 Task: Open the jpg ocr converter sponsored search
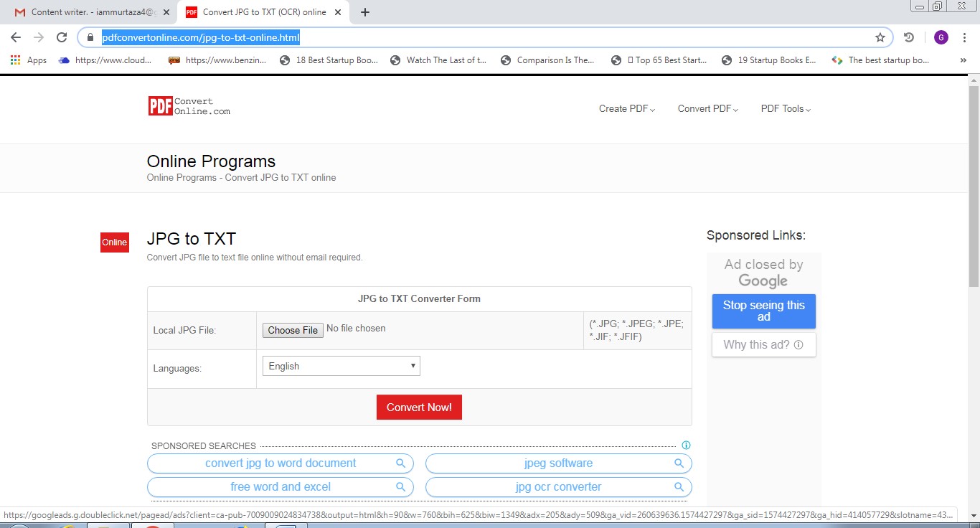559,487
